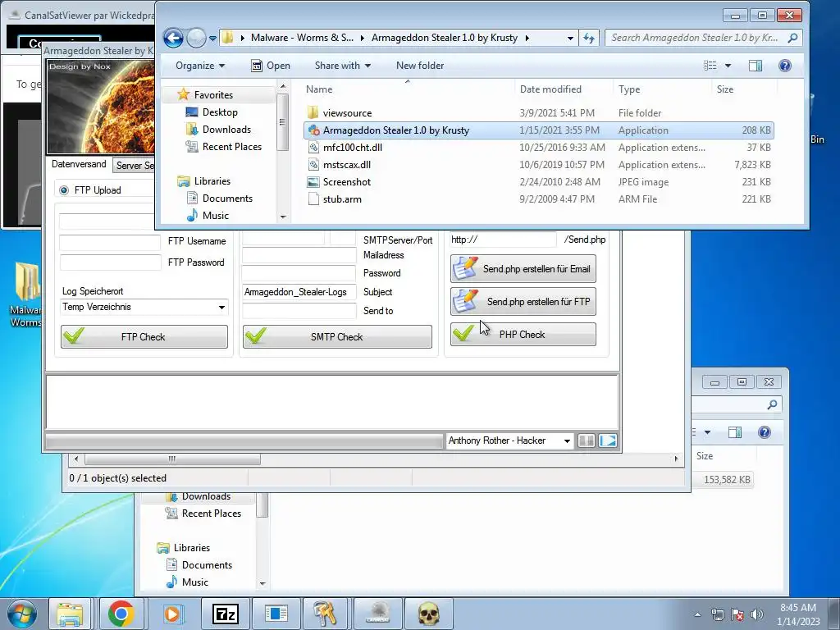Select the mfc100cht.dll file icon
The image size is (840, 630).
coord(314,148)
